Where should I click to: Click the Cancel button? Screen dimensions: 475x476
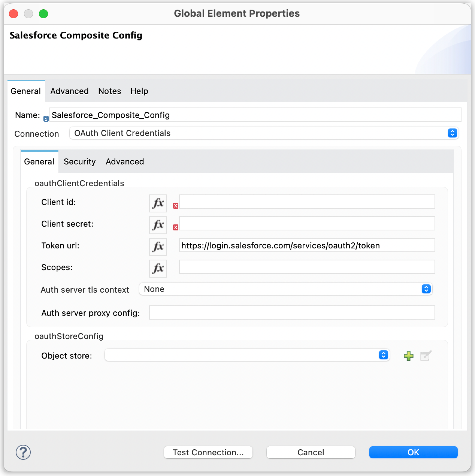click(x=311, y=452)
